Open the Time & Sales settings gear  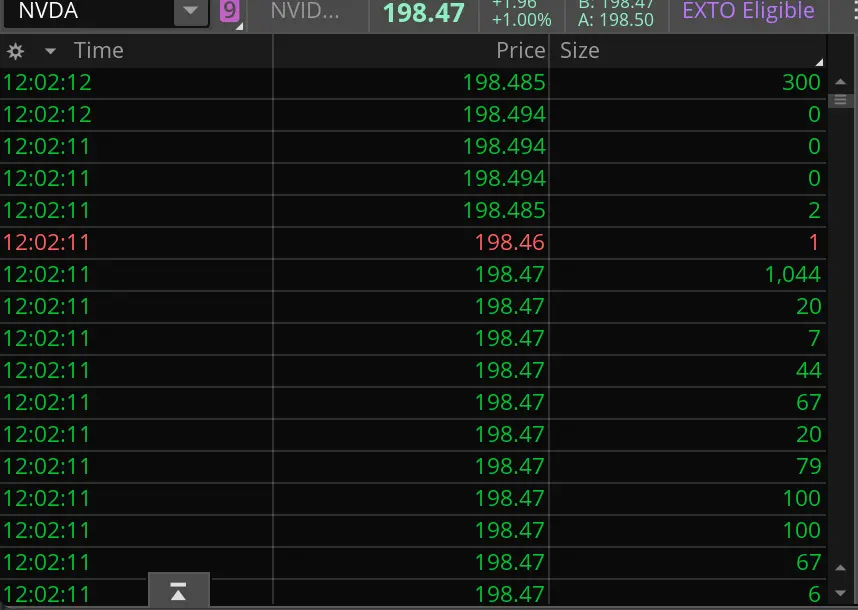pyautogui.click(x=15, y=51)
